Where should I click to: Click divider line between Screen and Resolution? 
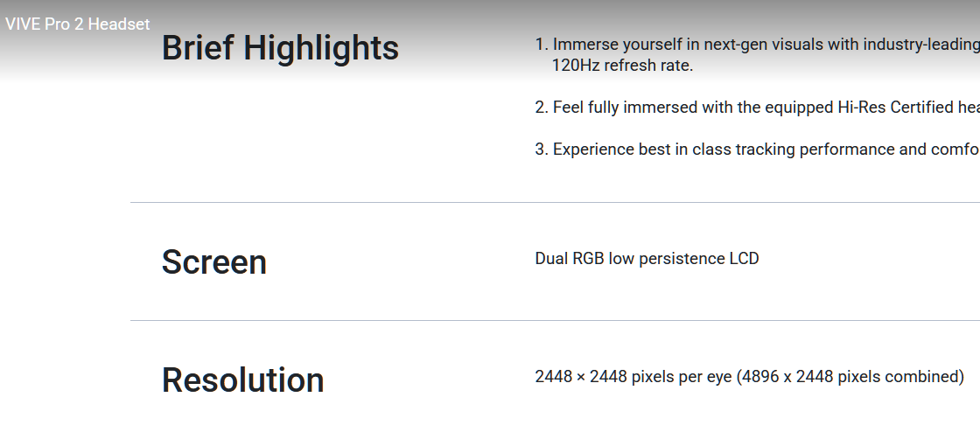tap(555, 321)
